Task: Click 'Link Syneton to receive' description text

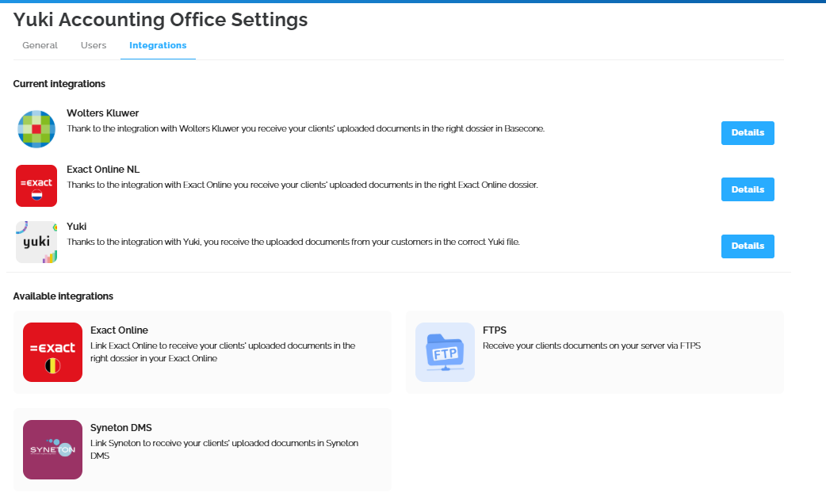Action: pyautogui.click(x=224, y=449)
